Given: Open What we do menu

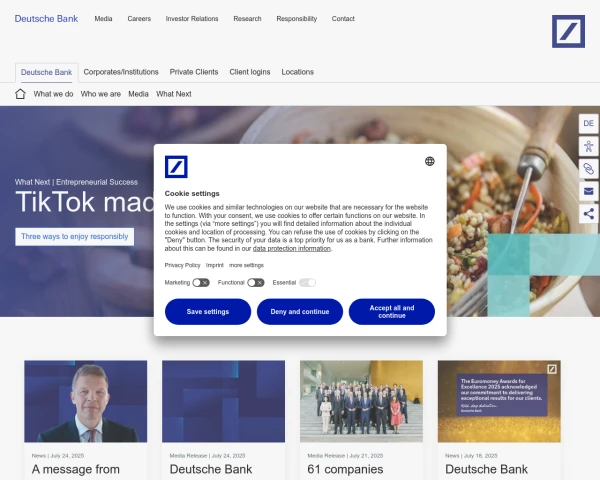Looking at the screenshot, I should pyautogui.click(x=53, y=94).
